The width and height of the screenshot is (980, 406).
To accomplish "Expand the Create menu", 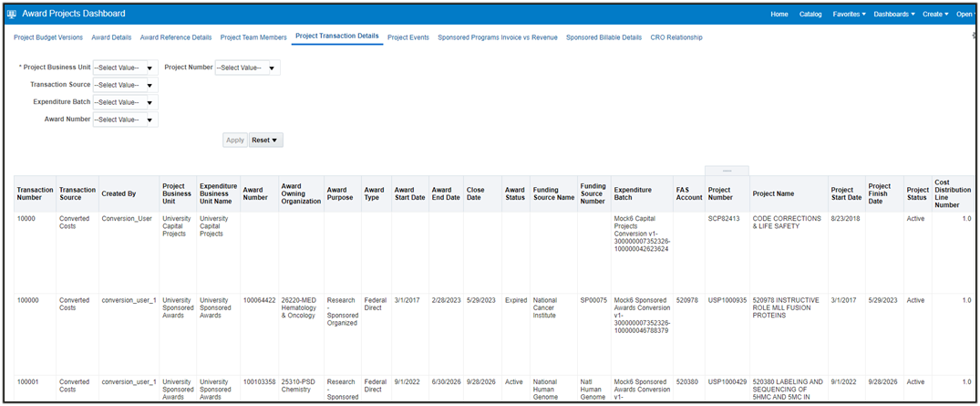I will 935,14.
